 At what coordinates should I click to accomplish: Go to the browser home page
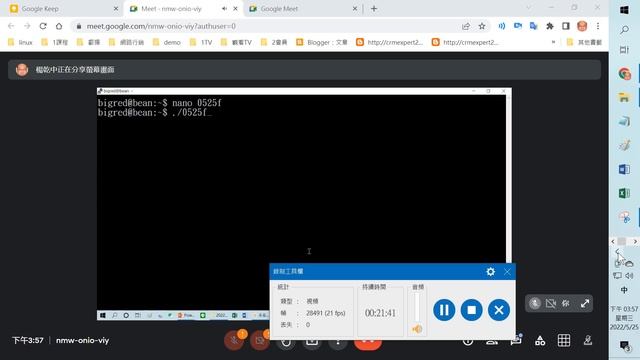tap(59, 26)
